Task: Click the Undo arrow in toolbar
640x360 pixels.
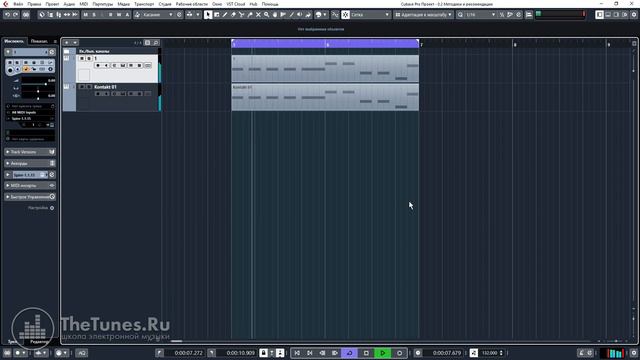Action: coord(7,15)
